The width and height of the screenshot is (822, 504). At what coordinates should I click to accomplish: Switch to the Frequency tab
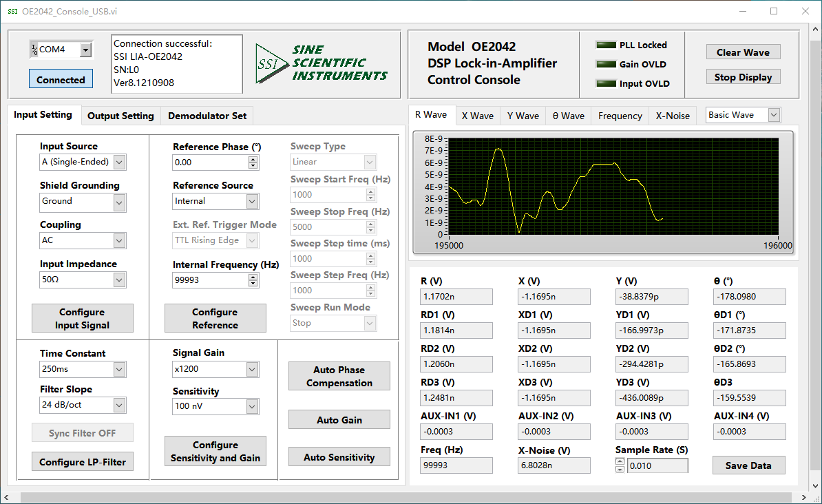[x=620, y=116]
